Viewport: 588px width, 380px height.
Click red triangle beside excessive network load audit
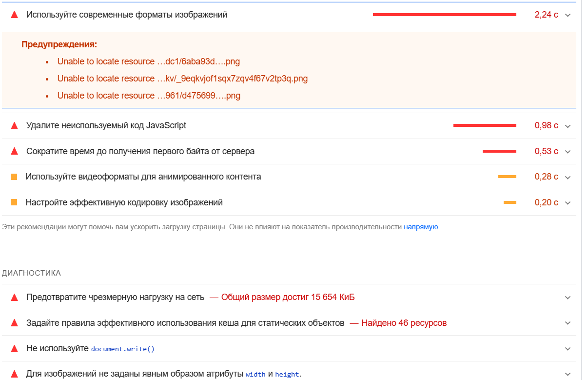pyautogui.click(x=14, y=297)
